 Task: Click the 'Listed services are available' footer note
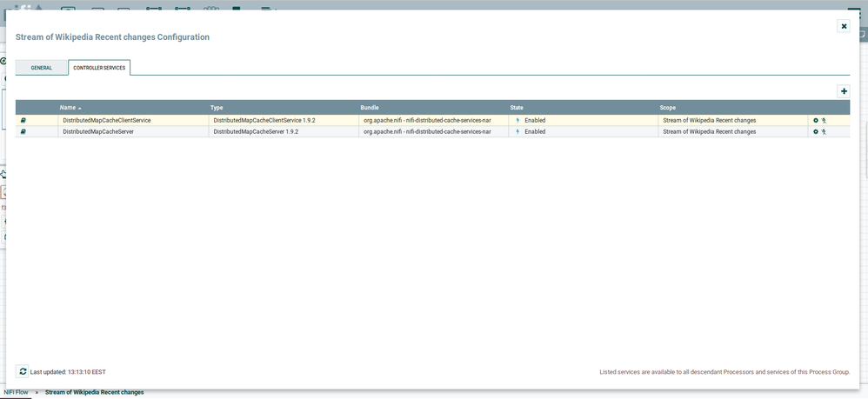(x=724, y=372)
